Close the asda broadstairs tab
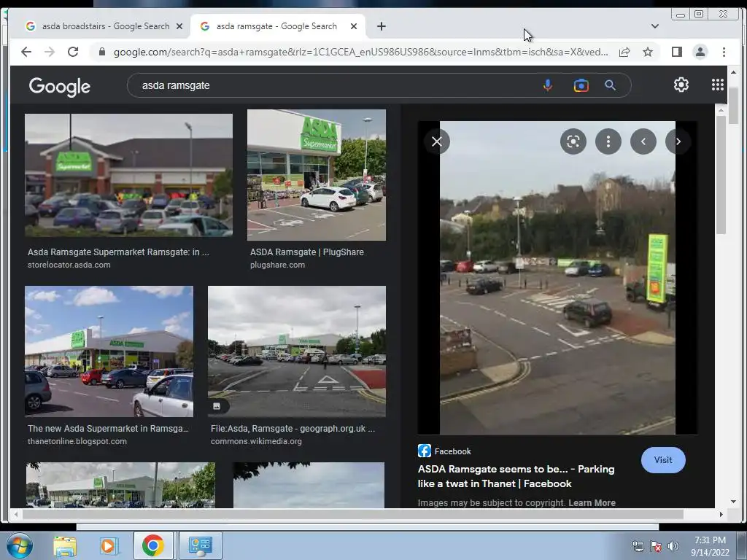This screenshot has height=560, width=747. 179,26
